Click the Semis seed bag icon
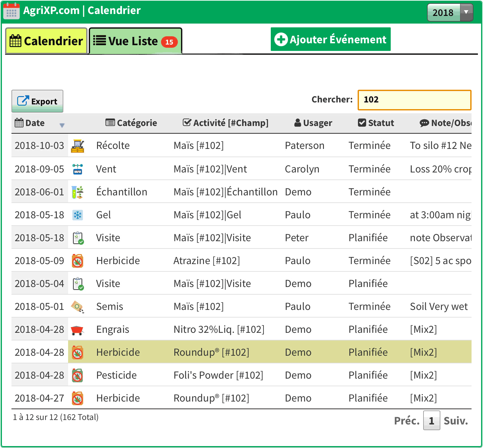The height and width of the screenshot is (448, 483). (x=78, y=307)
